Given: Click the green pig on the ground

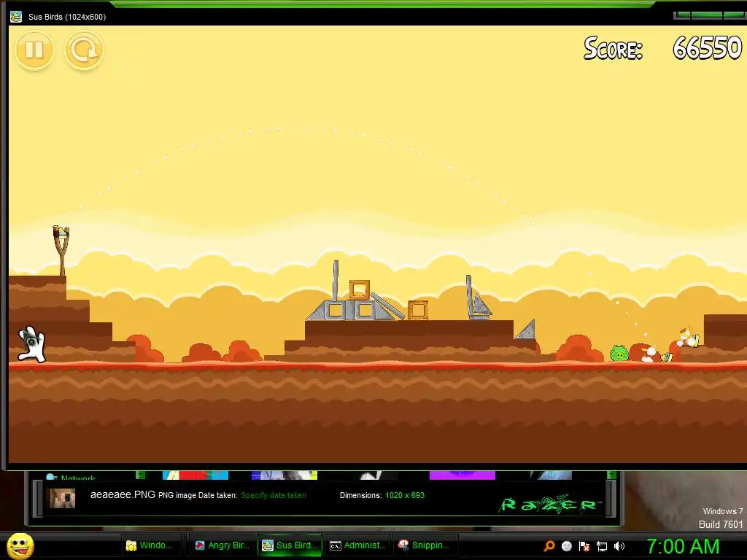Looking at the screenshot, I should coord(619,354).
